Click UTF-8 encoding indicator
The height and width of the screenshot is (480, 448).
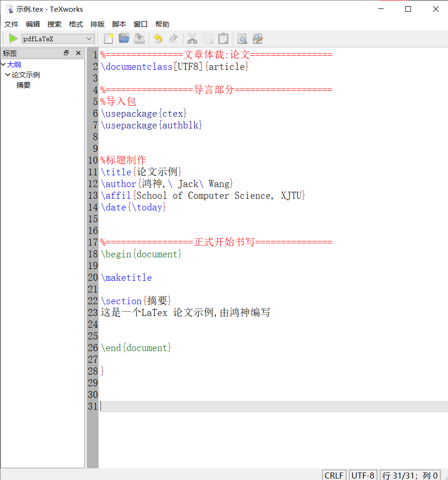pos(363,475)
